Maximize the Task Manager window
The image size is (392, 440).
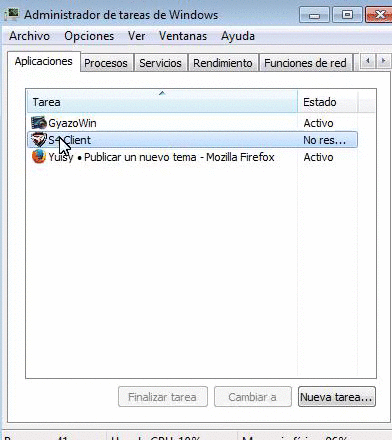(x=347, y=15)
